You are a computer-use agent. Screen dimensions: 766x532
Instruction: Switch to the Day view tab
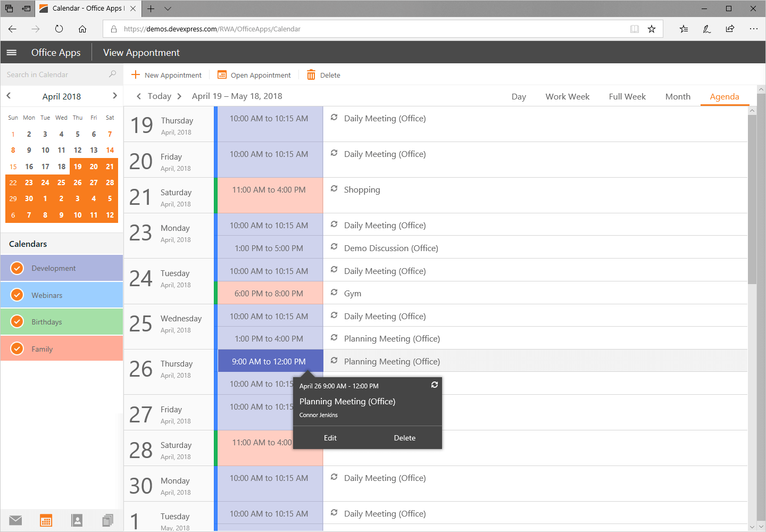[x=519, y=96]
